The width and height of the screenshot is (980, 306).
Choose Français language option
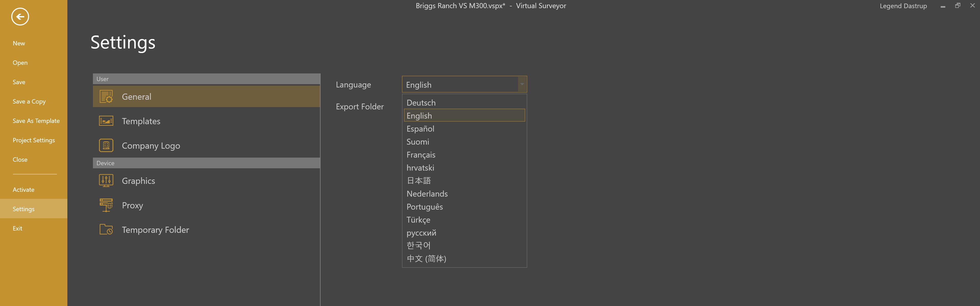click(464, 155)
